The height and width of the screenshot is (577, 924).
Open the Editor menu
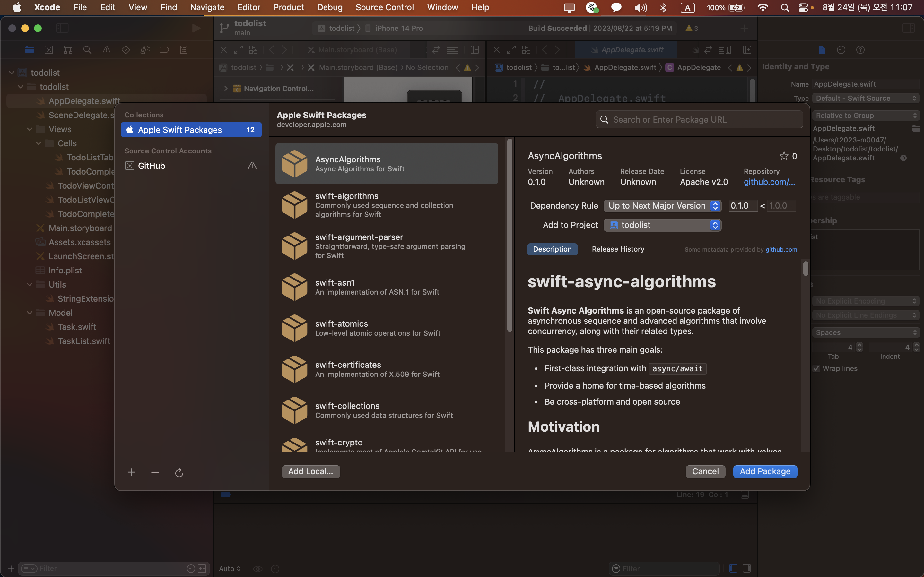click(248, 7)
